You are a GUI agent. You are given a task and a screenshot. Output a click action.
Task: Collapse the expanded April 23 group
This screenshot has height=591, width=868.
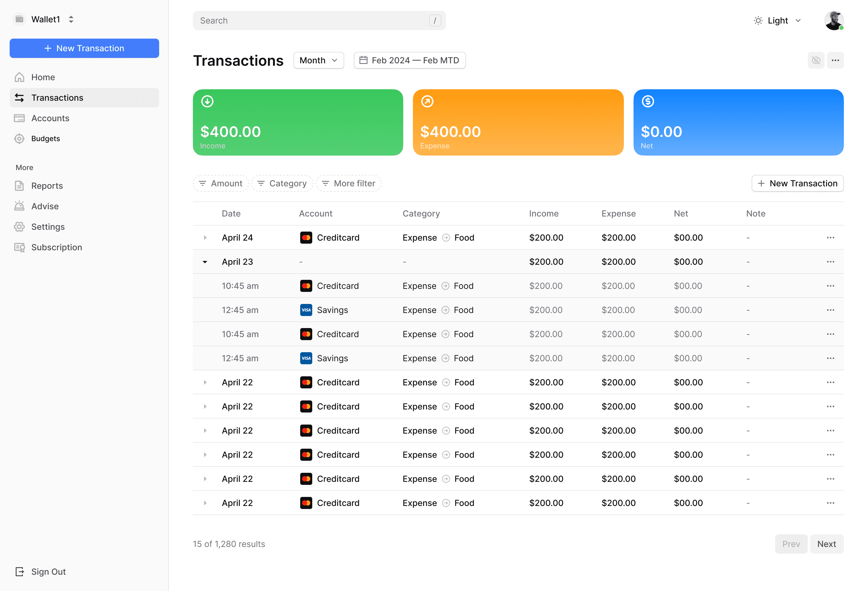coord(205,262)
